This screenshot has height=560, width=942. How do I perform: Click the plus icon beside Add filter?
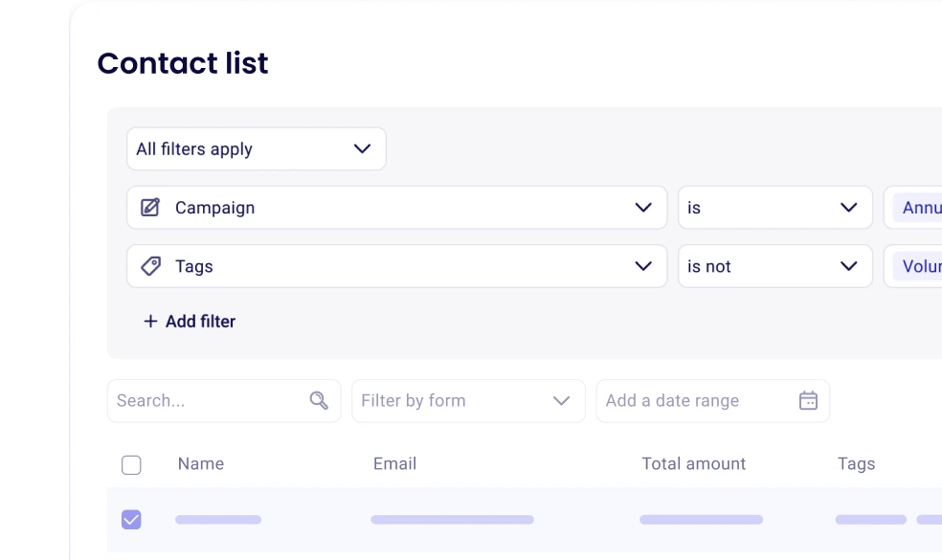[x=150, y=322]
